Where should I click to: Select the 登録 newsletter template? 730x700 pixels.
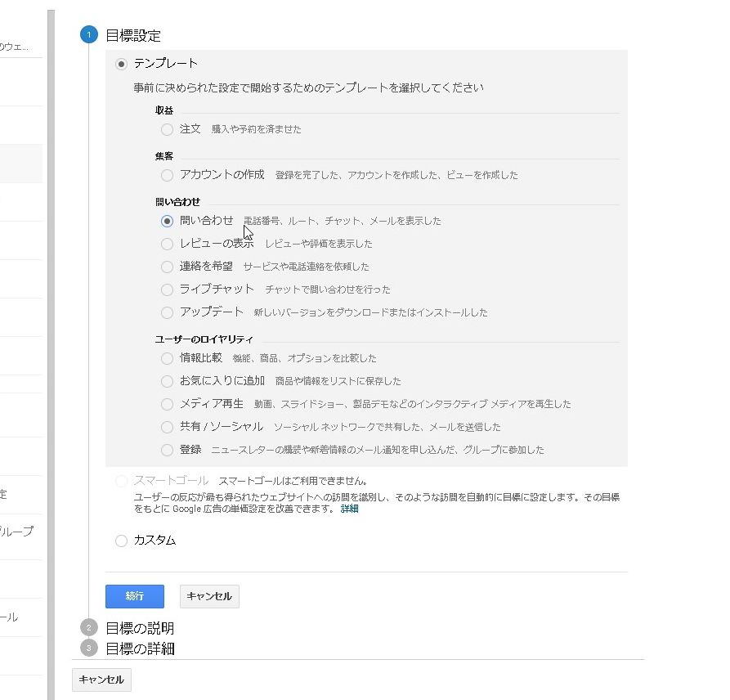click(168, 450)
